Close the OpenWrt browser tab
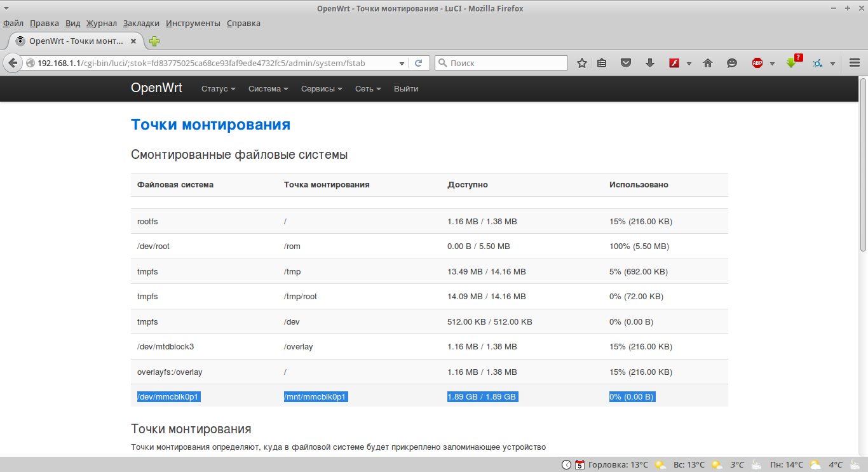This screenshot has height=472, width=868. (x=133, y=41)
